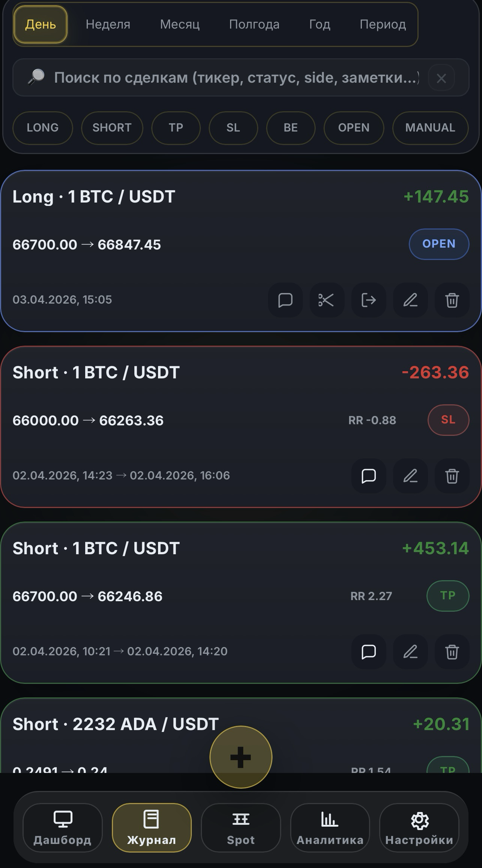Filter trades by SL status
Image resolution: width=482 pixels, height=868 pixels.
pyautogui.click(x=233, y=128)
